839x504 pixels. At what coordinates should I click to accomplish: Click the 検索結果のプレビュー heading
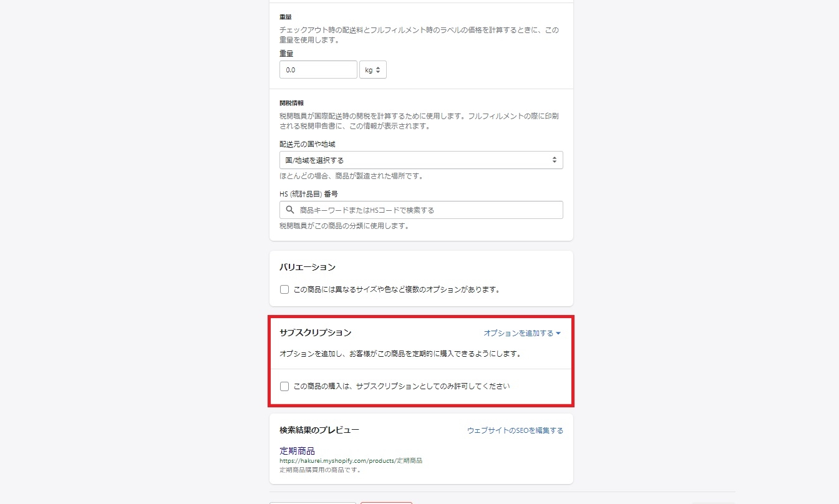point(319,430)
